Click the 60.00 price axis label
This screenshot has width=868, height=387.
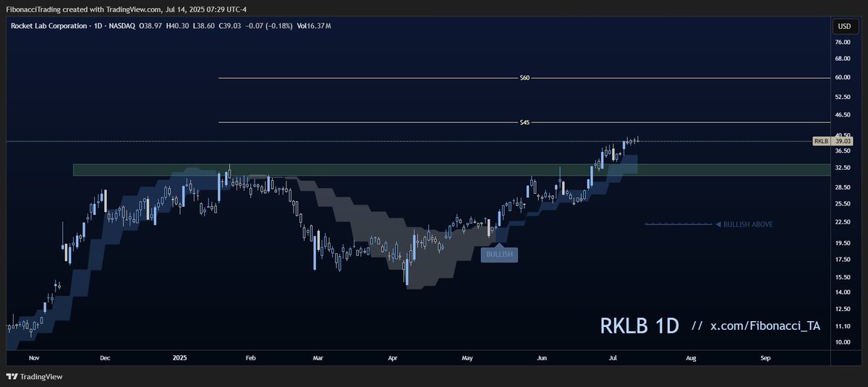click(x=843, y=77)
